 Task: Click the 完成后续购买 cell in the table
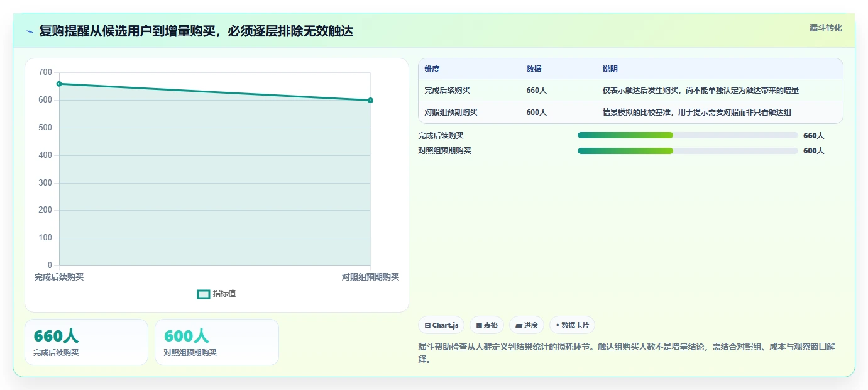447,91
